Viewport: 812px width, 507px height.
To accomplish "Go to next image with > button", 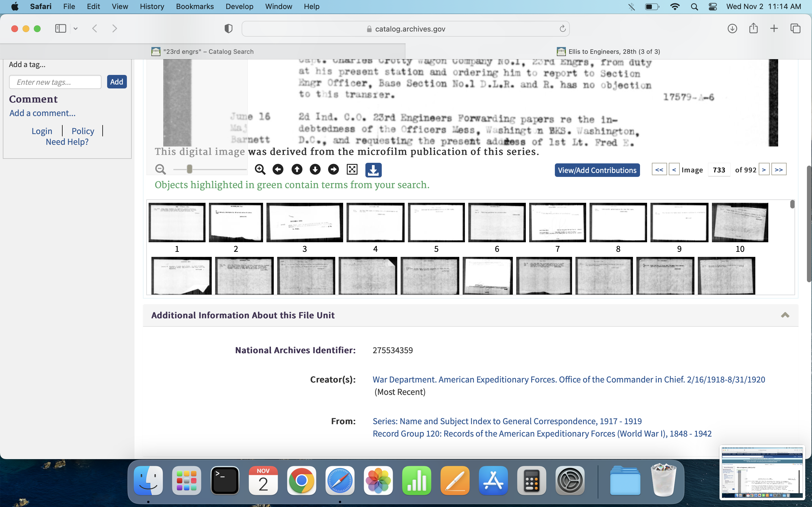I will [x=764, y=170].
